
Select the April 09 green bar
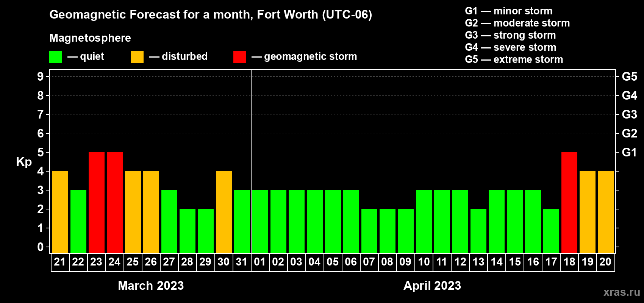(x=406, y=231)
